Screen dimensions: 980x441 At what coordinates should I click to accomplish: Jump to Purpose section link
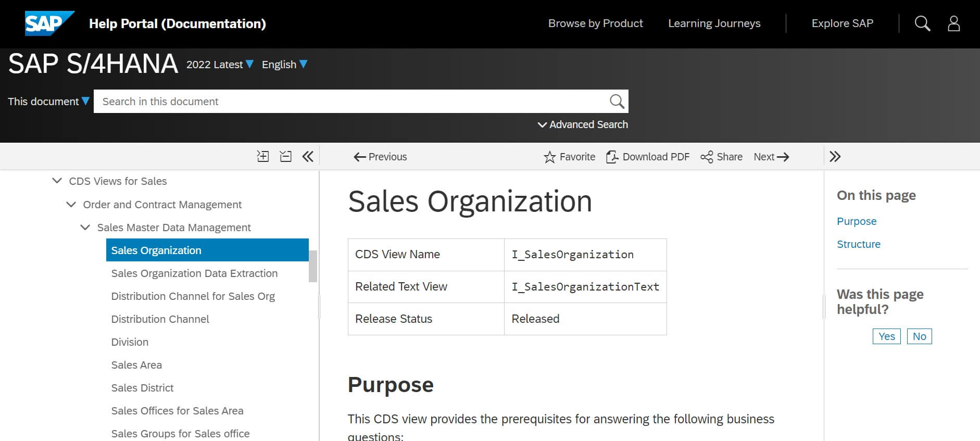[x=857, y=221]
